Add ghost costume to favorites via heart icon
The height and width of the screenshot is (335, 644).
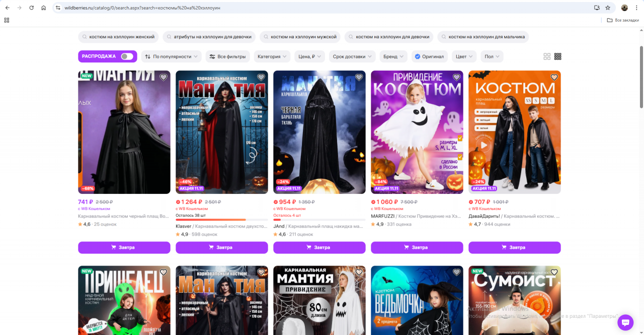[456, 78]
